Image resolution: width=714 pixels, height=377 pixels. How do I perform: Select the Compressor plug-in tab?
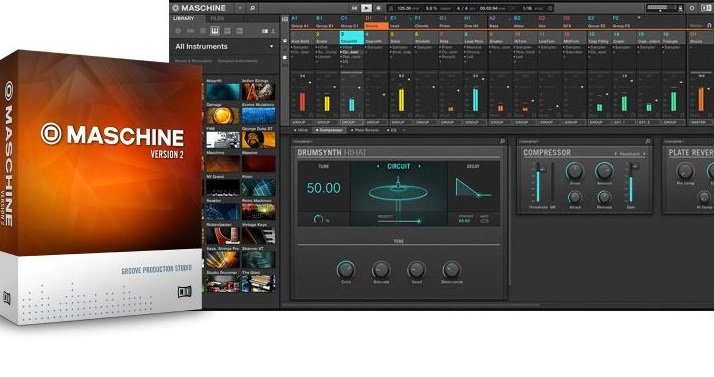tap(330, 131)
